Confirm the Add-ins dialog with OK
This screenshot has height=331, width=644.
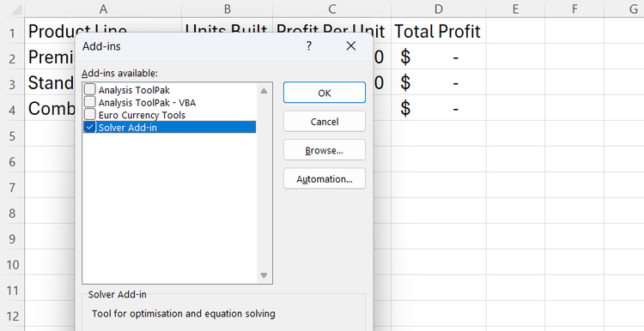pyautogui.click(x=324, y=93)
